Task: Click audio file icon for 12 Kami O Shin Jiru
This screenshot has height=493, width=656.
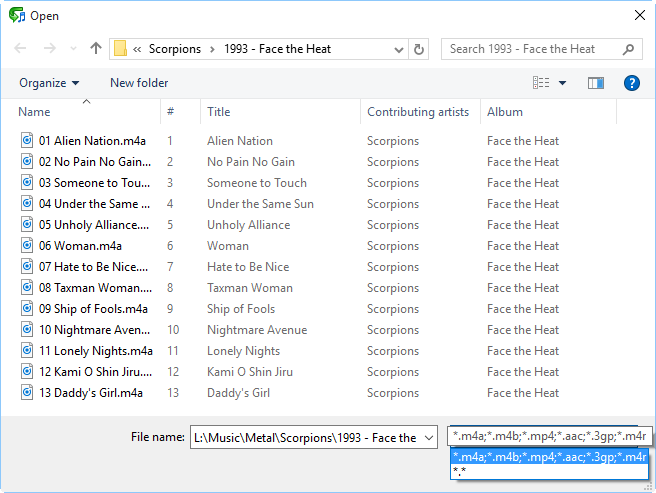Action: (27, 371)
